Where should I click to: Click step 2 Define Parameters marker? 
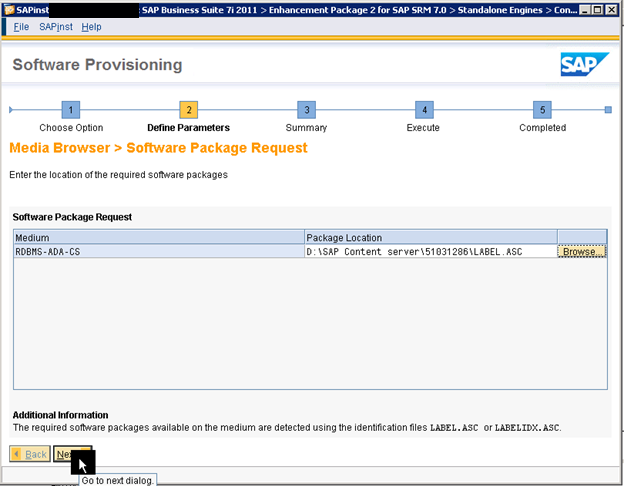click(189, 110)
